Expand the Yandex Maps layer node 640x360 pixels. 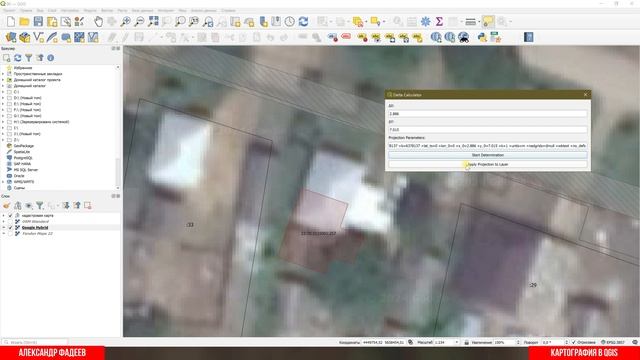pos(4,233)
